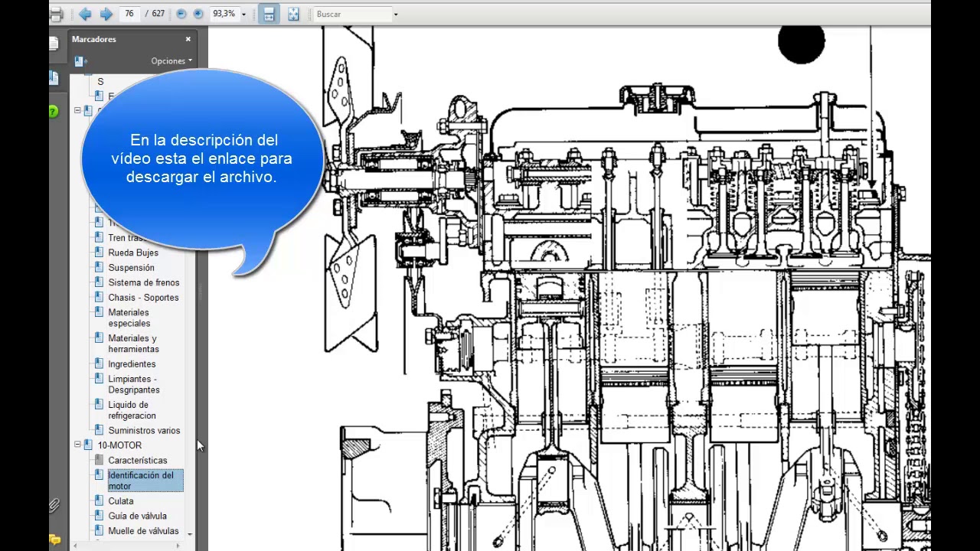Open the comments panel icon
Image resolution: width=980 pixels, height=551 pixels.
[54, 540]
